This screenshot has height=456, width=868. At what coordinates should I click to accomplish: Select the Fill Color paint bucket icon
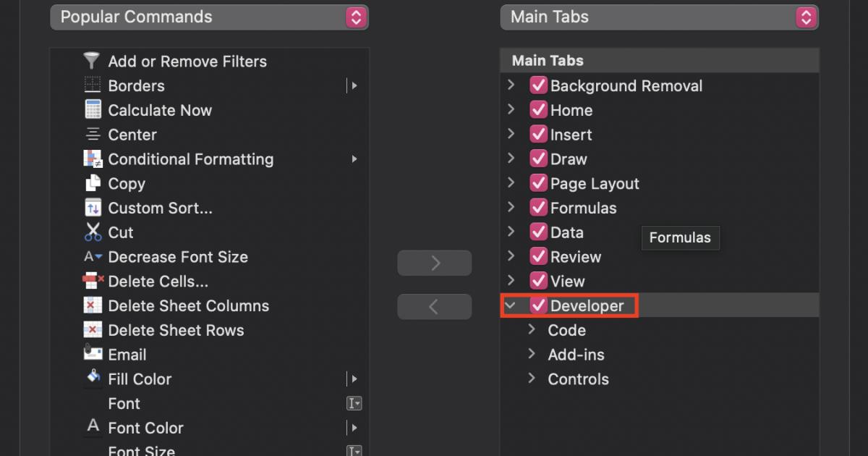[x=92, y=379]
